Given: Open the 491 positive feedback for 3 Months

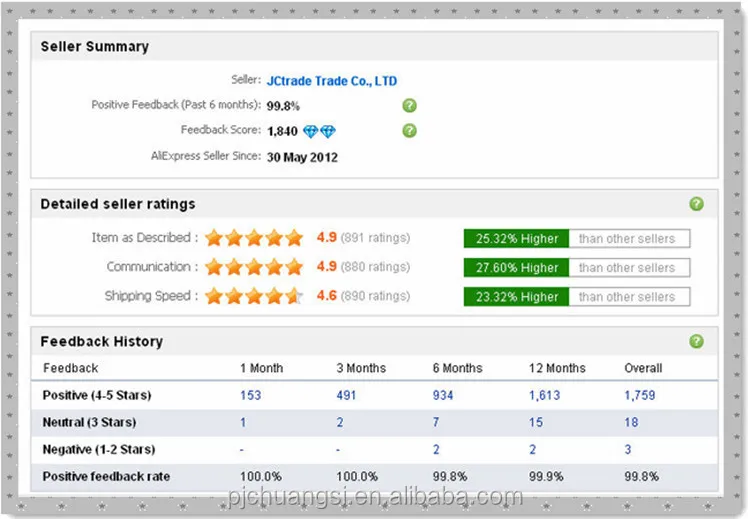Looking at the screenshot, I should (x=346, y=395).
